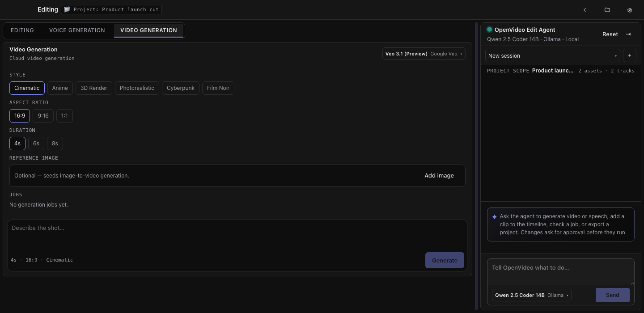
Task: Click the Reset button in agent panel
Action: 610,34
